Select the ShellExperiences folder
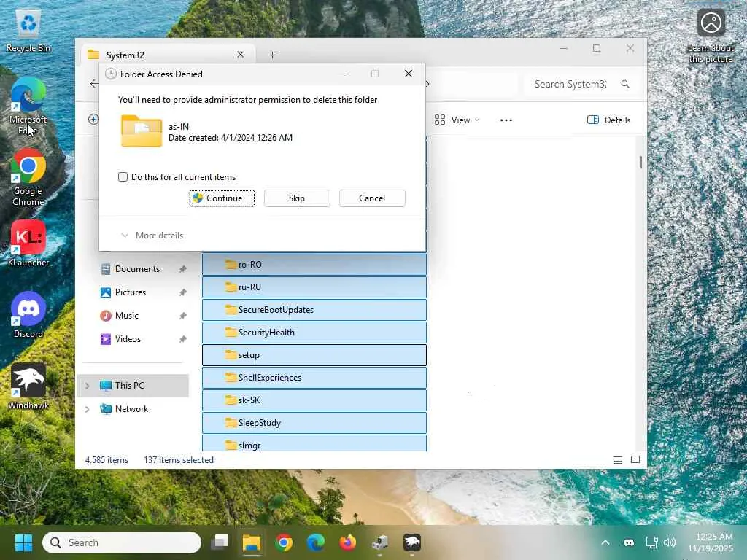 coord(314,378)
